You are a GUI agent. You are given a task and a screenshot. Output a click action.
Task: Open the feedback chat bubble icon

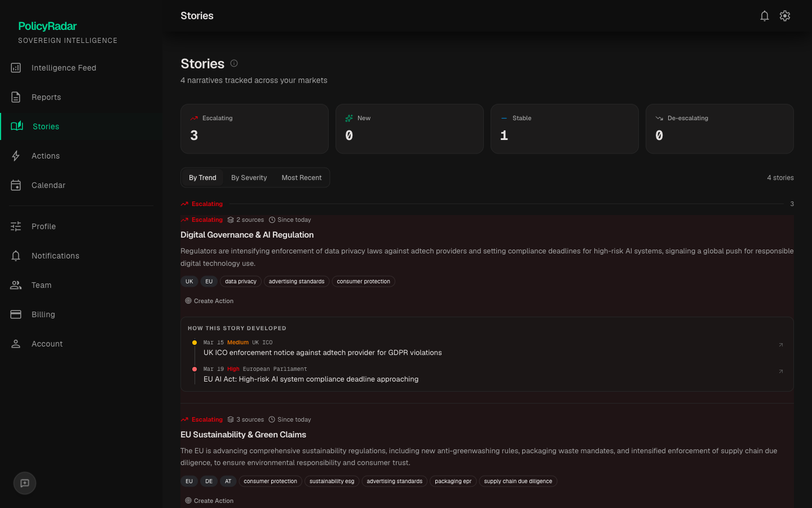24,483
